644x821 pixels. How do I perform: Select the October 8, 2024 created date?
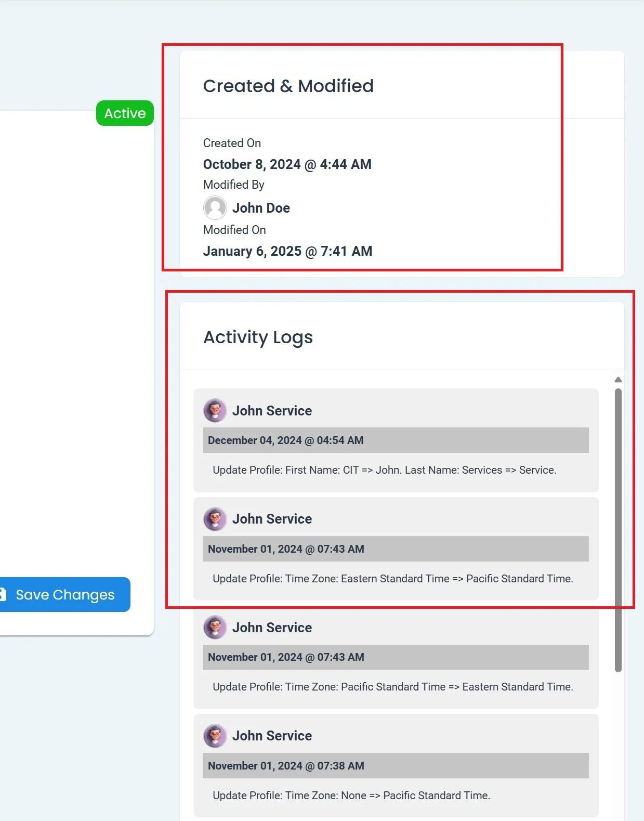pos(287,164)
